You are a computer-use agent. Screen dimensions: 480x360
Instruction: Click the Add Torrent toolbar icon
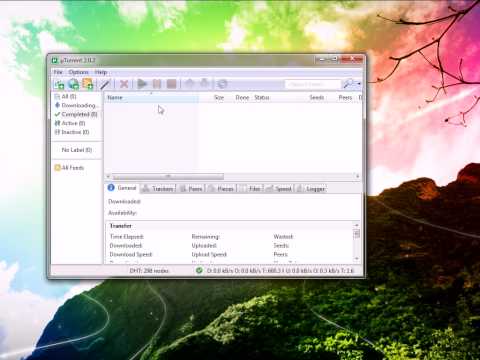click(x=59, y=84)
